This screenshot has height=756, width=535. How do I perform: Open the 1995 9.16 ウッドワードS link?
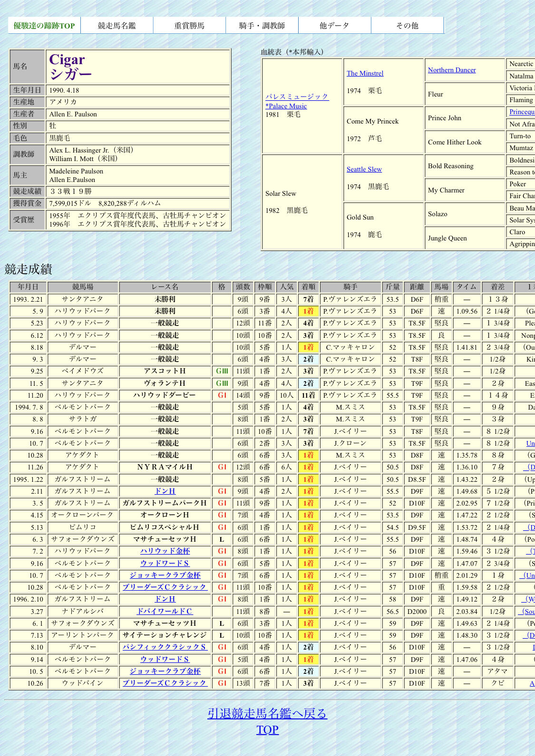(x=165, y=563)
